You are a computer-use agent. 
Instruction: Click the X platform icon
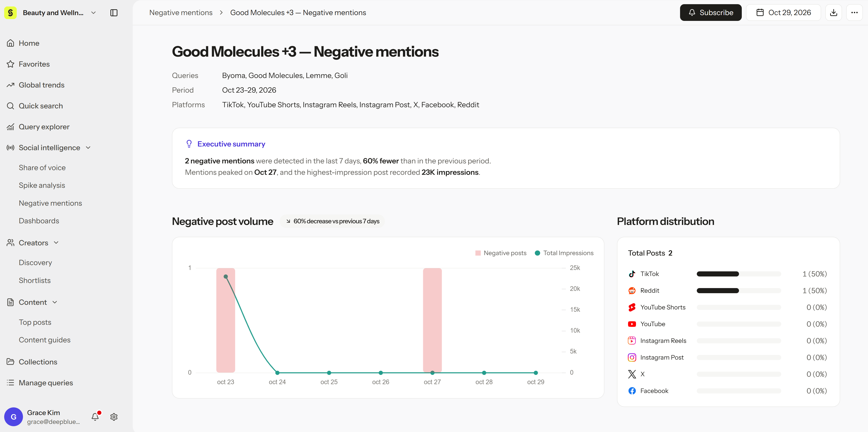click(632, 374)
